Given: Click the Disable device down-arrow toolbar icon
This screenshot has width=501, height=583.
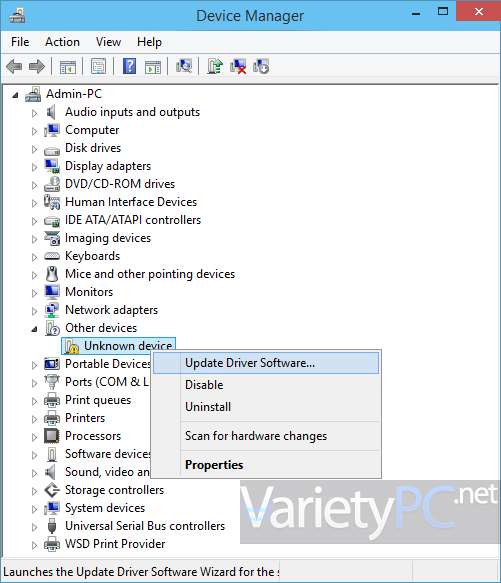Looking at the screenshot, I should [261, 67].
